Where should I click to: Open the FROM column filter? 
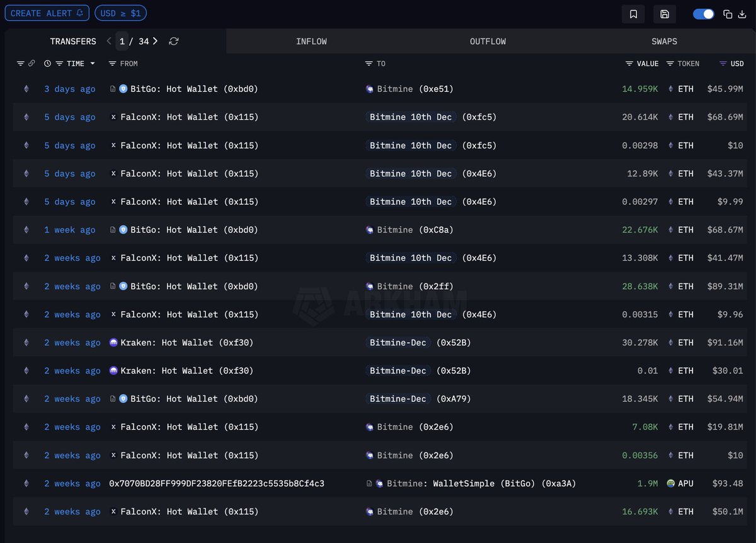[x=112, y=64]
